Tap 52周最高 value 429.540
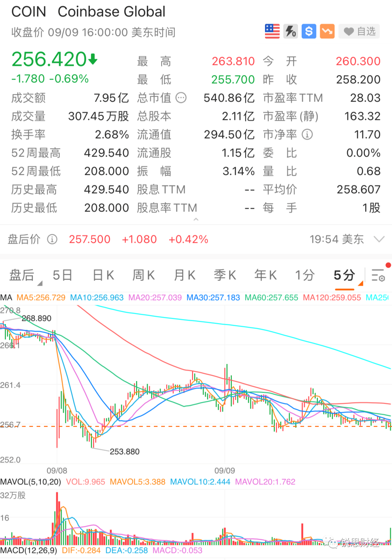Image resolution: width=392 pixels, height=560 pixels. 106,153
